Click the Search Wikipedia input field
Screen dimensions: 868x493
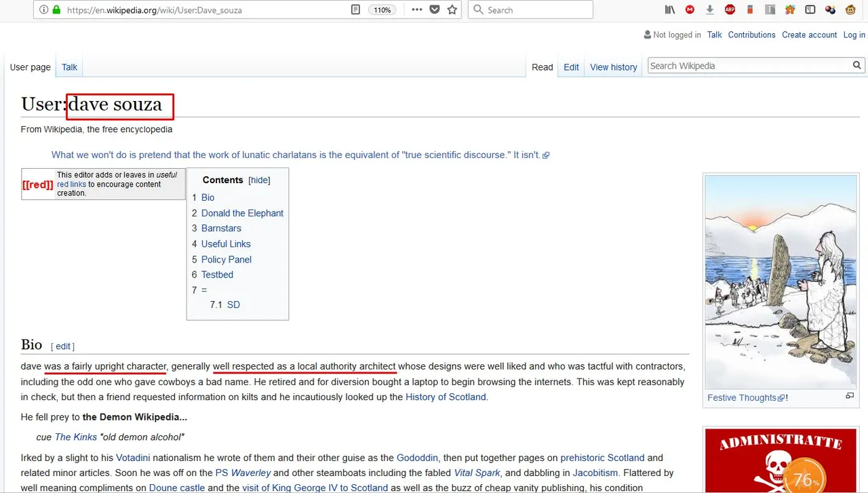[749, 66]
